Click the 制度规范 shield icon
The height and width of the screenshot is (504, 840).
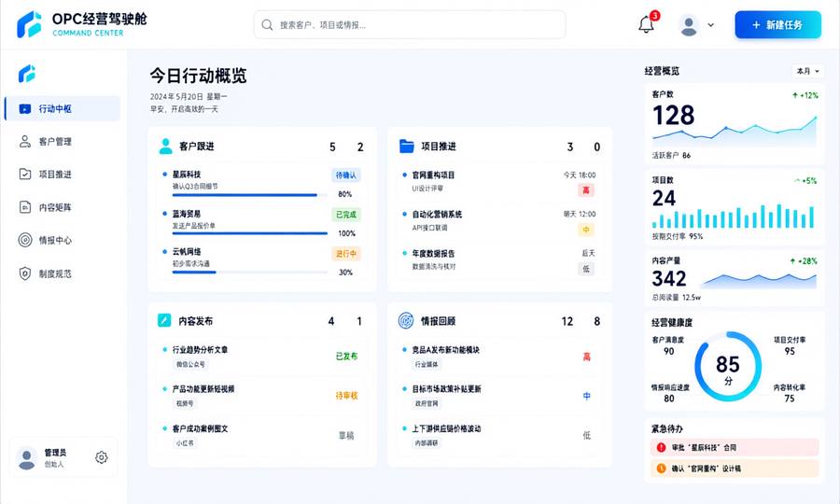(24, 273)
